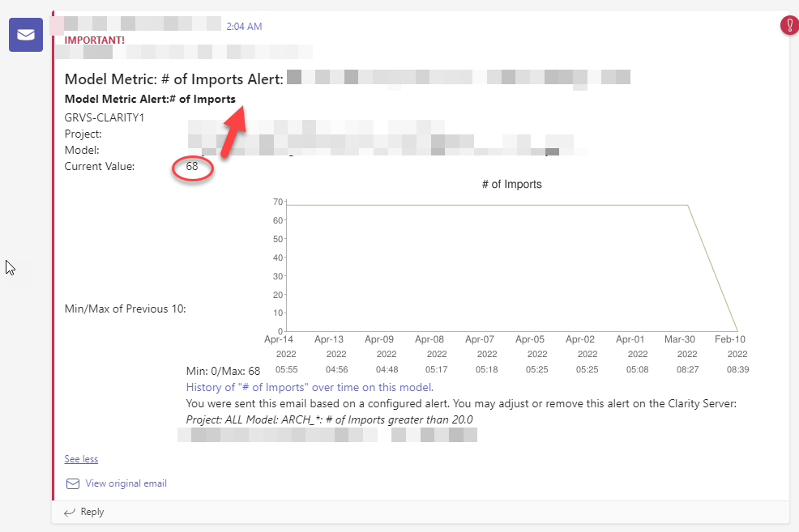
Task: Click the red IMPORTANT! label
Action: [94, 40]
